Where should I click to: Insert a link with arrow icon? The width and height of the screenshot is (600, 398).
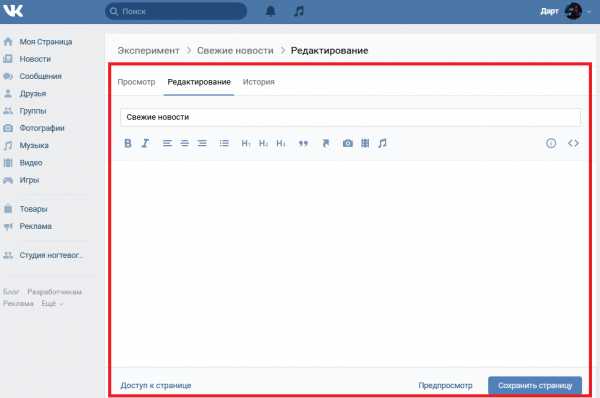tap(326, 143)
